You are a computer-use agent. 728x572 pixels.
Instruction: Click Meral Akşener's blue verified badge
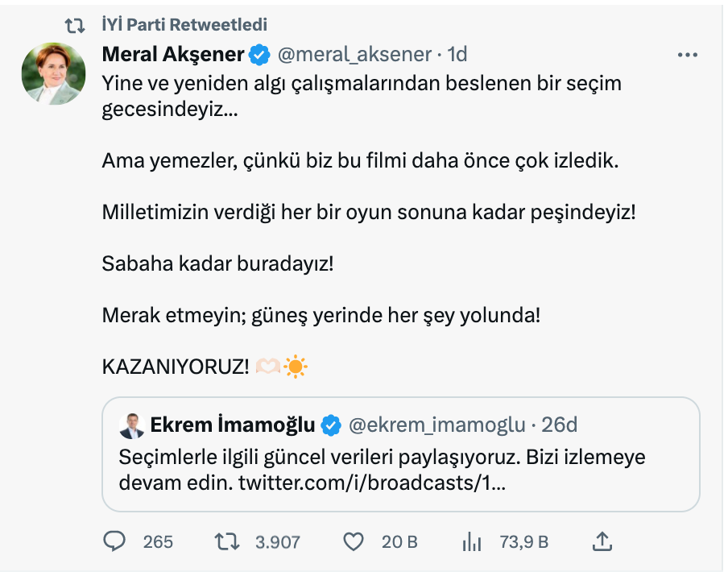[259, 55]
